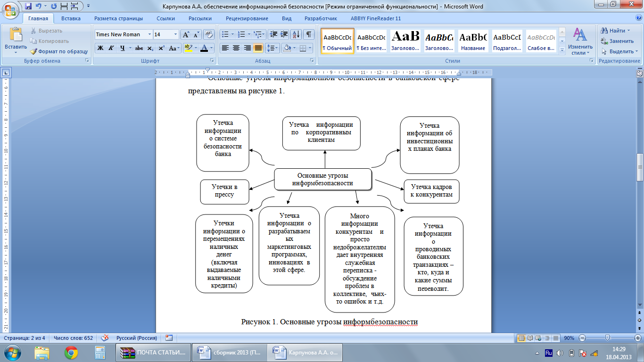
Task: Sort text alphabetically
Action: pyautogui.click(x=297, y=34)
